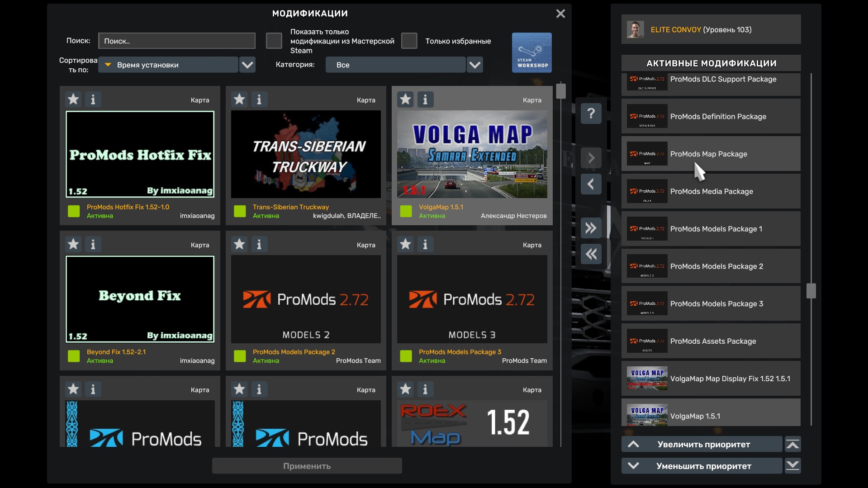Star the ROEX Map 1.52 card

[405, 389]
